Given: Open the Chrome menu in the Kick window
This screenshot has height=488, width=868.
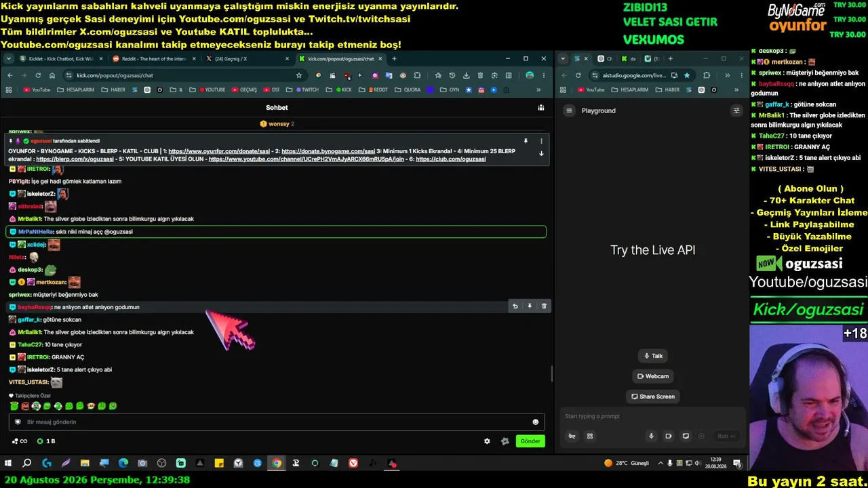Looking at the screenshot, I should point(543,75).
